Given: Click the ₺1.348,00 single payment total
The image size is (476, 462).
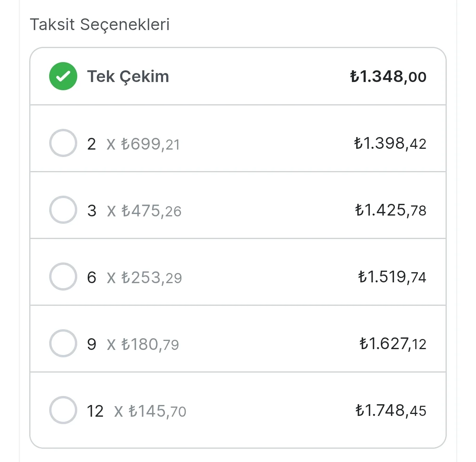Looking at the screenshot, I should point(388,77).
